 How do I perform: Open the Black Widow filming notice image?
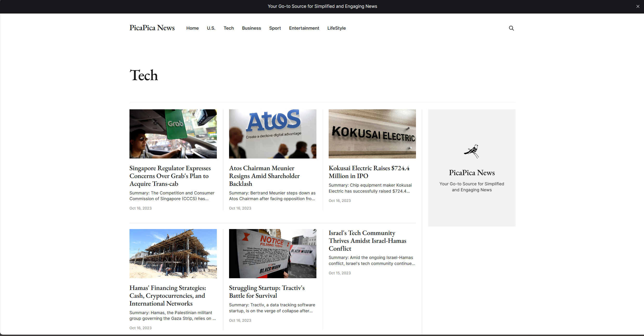coord(273,253)
